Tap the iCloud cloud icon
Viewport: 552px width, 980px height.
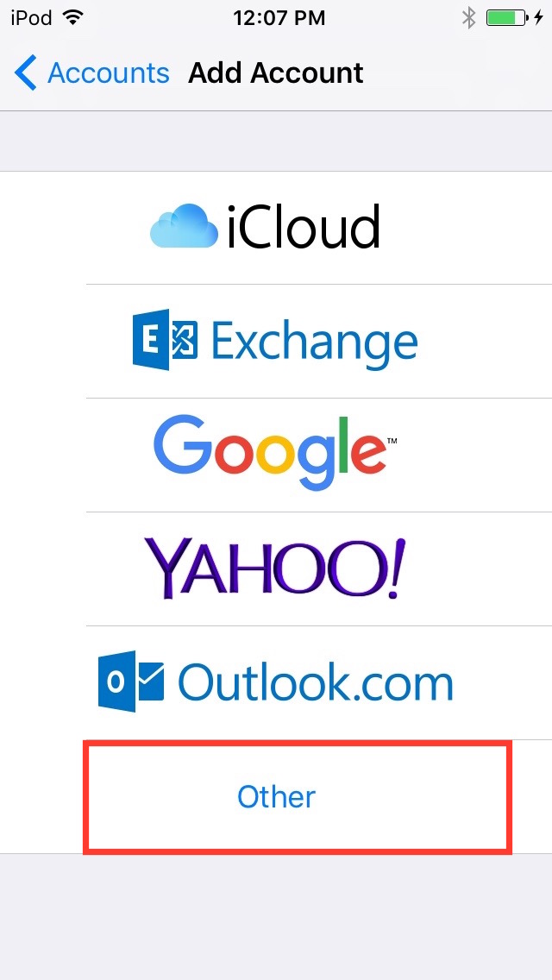coord(184,228)
